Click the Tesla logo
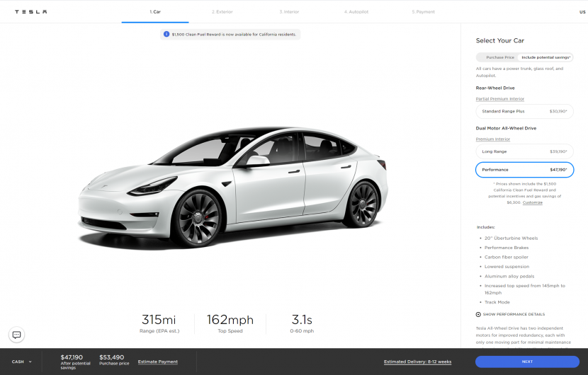Viewport: 588px width, 375px height. click(30, 11)
